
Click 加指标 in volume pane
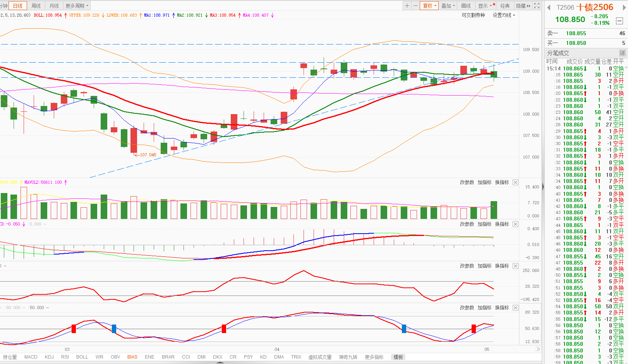pyautogui.click(x=484, y=182)
